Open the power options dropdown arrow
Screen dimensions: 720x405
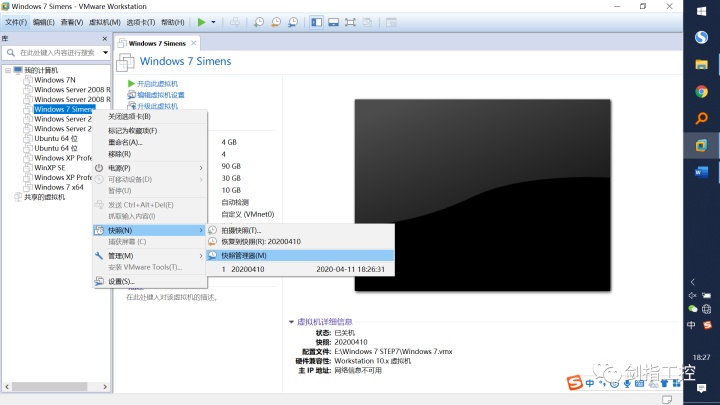(x=213, y=22)
